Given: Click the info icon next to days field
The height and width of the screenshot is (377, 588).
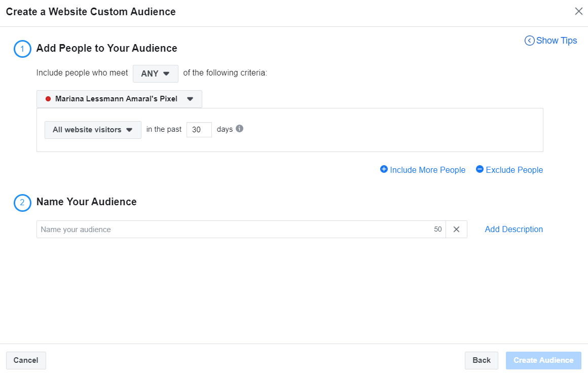Looking at the screenshot, I should pos(239,129).
